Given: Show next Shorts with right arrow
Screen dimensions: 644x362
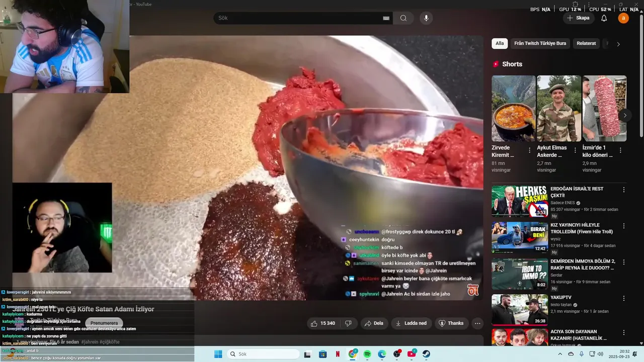Looking at the screenshot, I should coord(625,115).
